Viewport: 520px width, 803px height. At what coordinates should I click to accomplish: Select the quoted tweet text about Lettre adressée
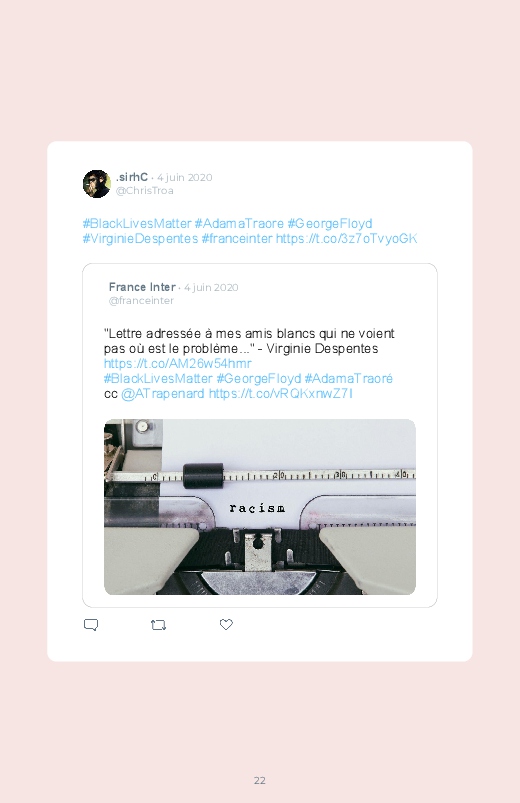[x=249, y=341]
